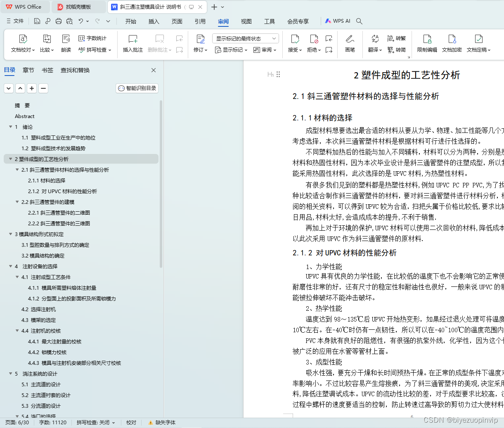Click the search magnifier beside WPS AI

pos(359,21)
